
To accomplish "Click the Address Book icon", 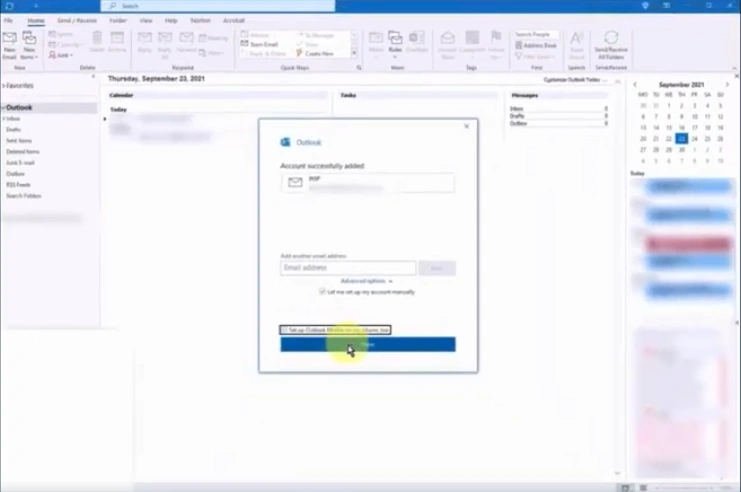I will coord(538,45).
